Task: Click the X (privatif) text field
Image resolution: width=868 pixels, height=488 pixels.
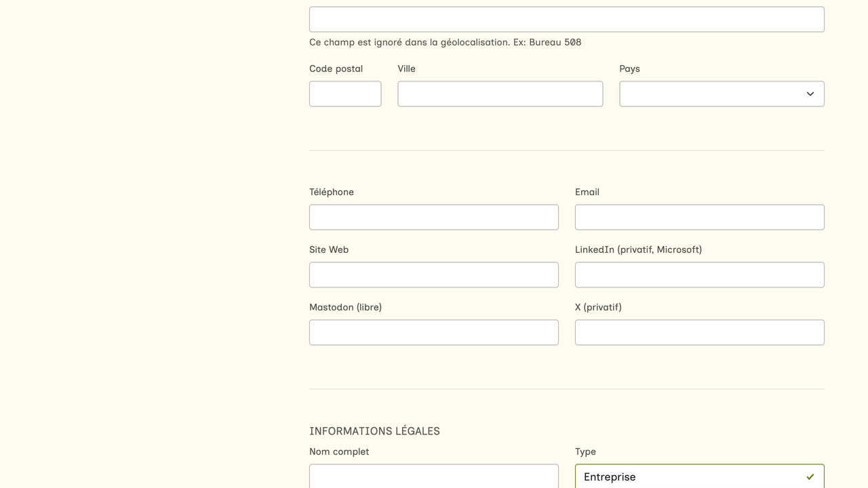Action: click(x=699, y=333)
